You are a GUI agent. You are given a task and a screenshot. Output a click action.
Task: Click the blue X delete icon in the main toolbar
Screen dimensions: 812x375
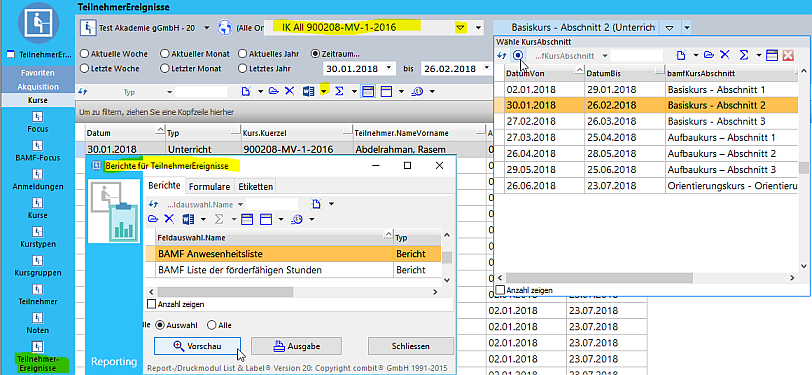pos(289,92)
